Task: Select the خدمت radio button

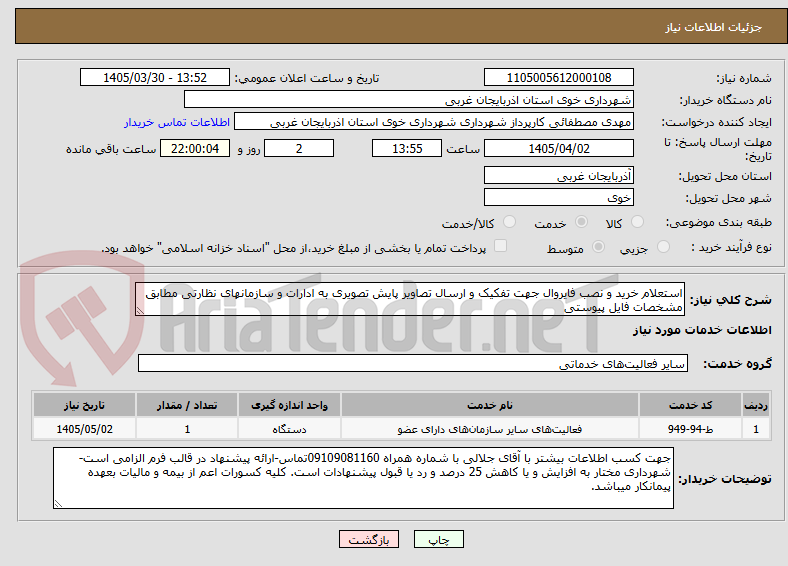Action: [581, 222]
